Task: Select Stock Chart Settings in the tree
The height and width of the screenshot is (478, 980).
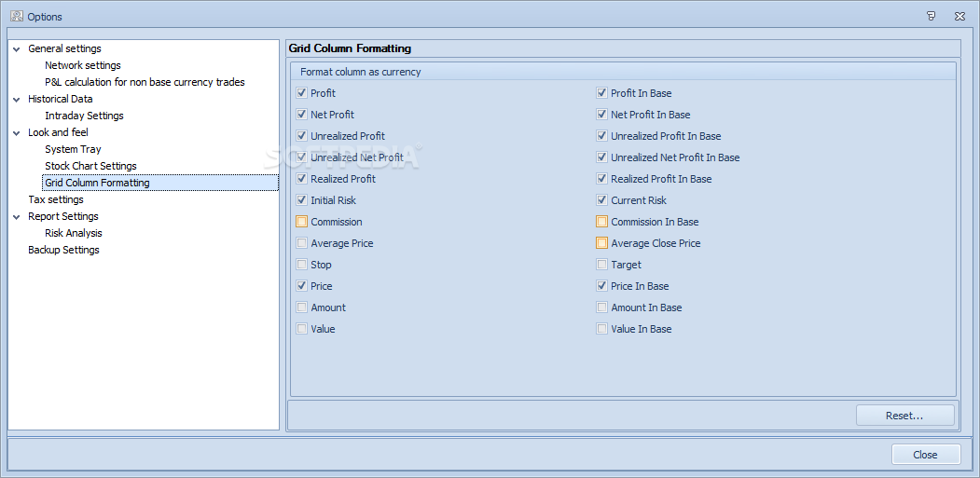Action: pyautogui.click(x=90, y=166)
